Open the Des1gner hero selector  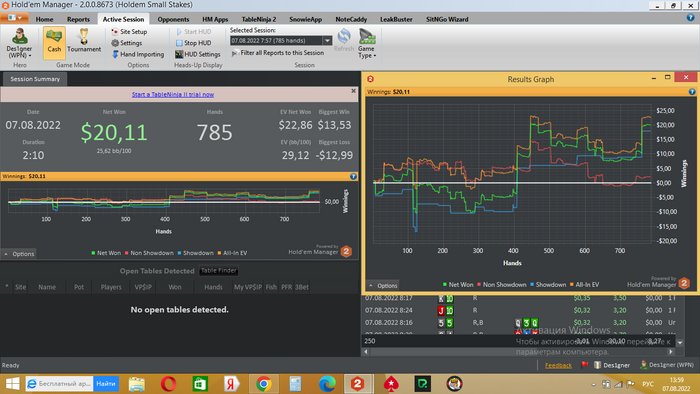[19, 43]
